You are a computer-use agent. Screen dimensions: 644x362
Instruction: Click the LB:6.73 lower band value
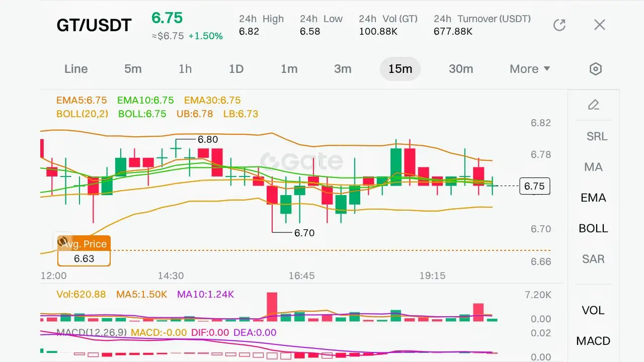tap(240, 114)
